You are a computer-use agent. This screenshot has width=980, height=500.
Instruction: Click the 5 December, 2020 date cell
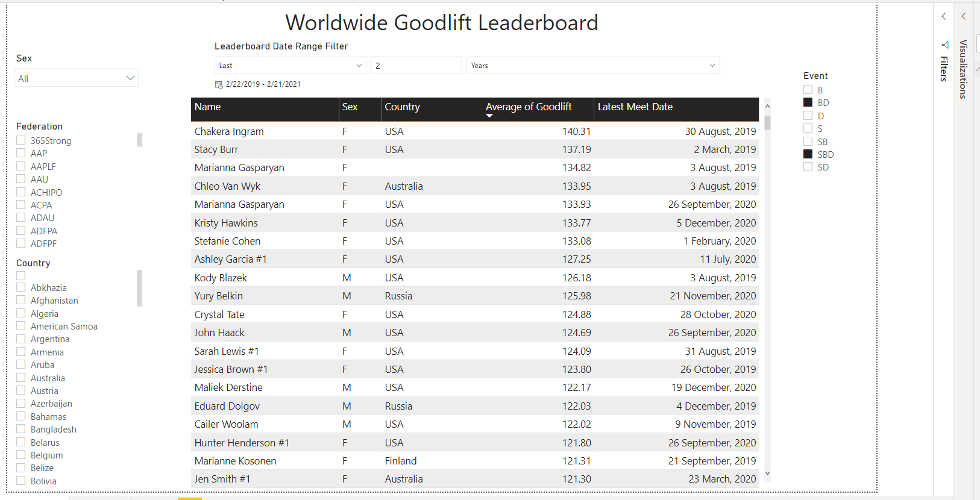coord(716,223)
